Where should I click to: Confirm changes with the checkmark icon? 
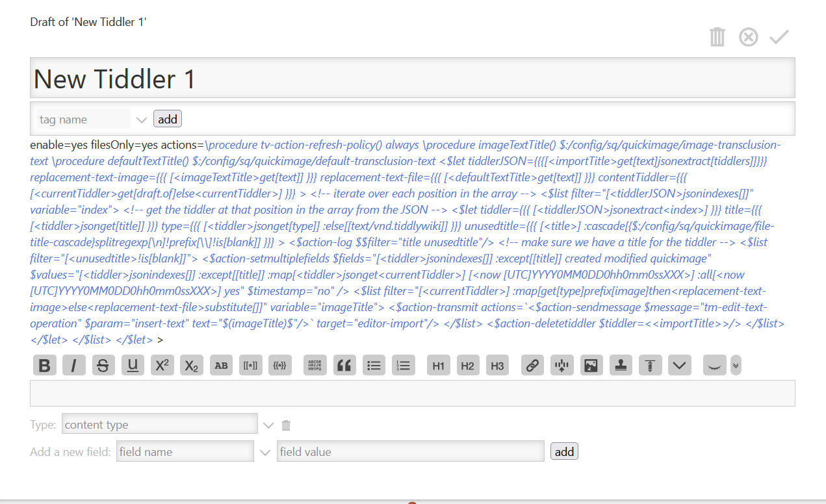tap(779, 37)
